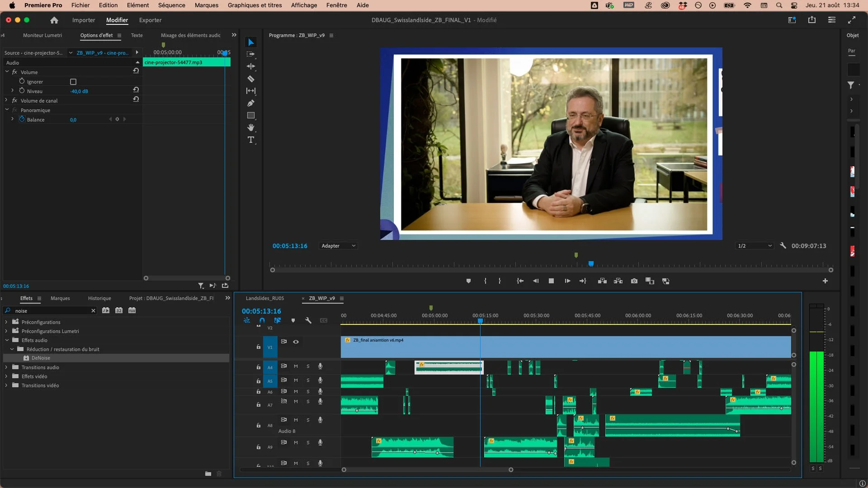868x488 pixels.
Task: Open the Séquence menu
Action: (171, 5)
